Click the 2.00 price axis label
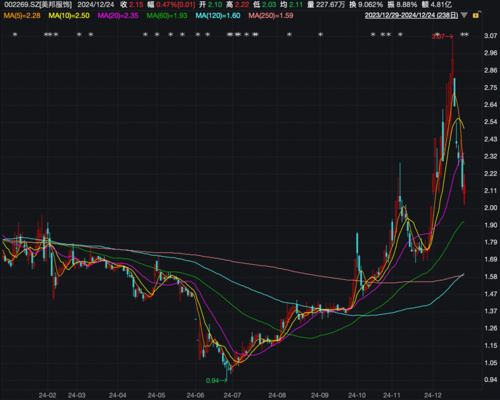This screenshot has width=500, height=400. point(490,208)
